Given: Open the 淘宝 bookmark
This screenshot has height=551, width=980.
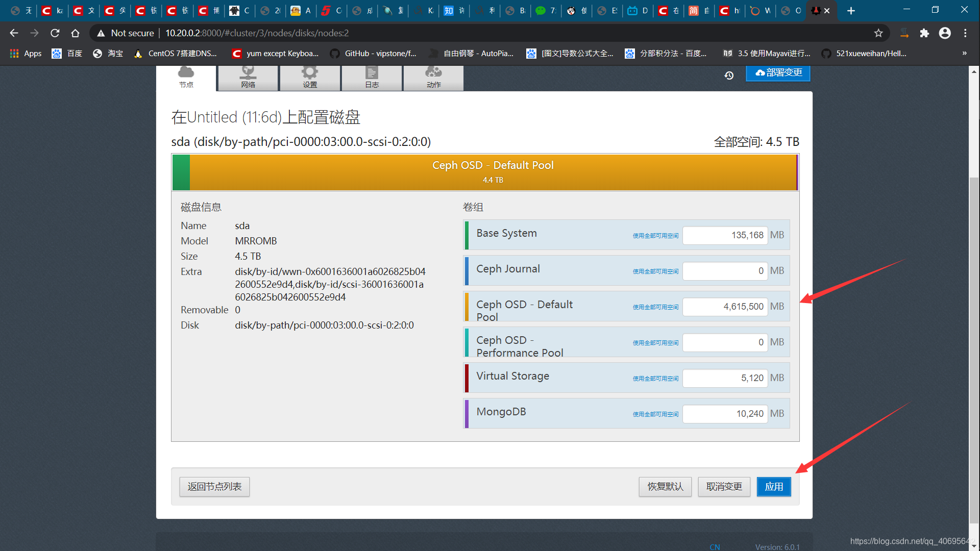Looking at the screenshot, I should [108, 54].
